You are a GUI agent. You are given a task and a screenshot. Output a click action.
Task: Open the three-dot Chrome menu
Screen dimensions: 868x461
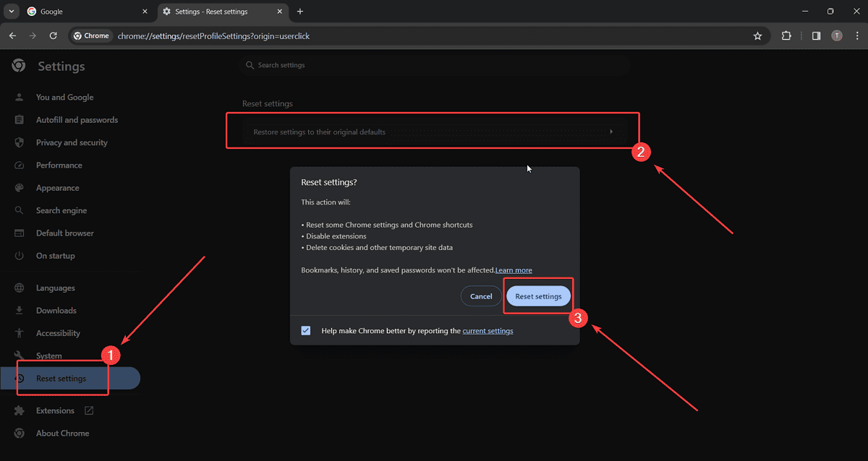click(x=856, y=35)
